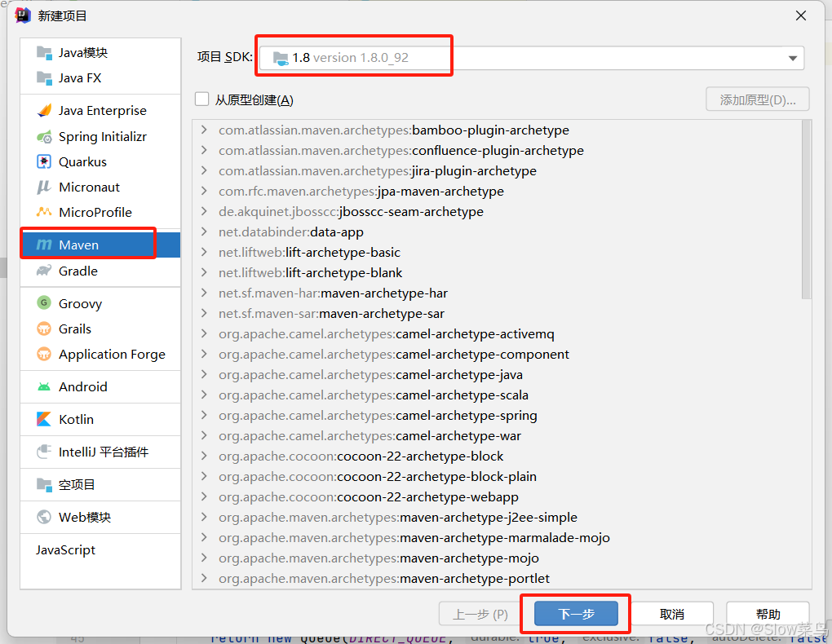The height and width of the screenshot is (644, 832).
Task: Select Spring Initializr project type
Action: (x=100, y=137)
